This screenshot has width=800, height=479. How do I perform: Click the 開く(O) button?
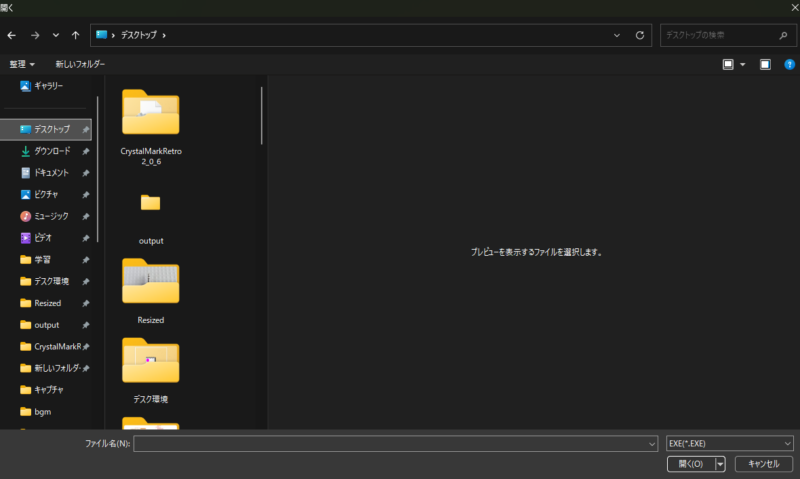point(690,464)
